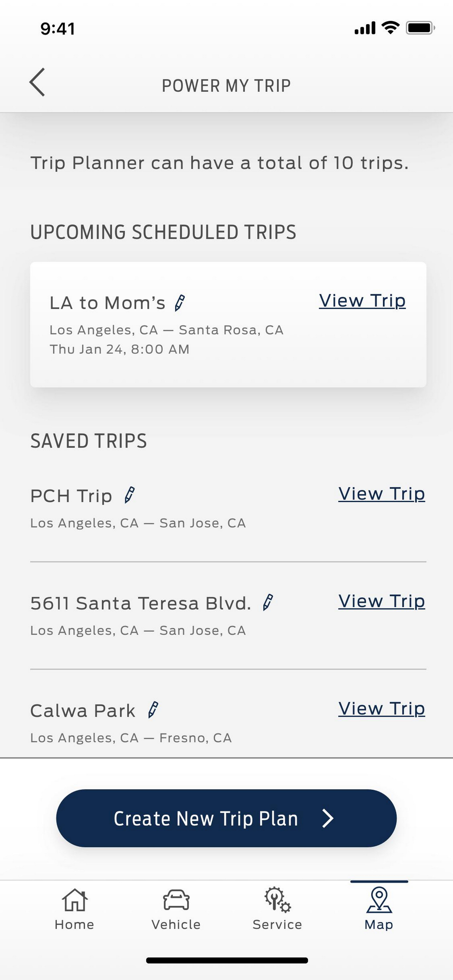View Trip for LA to Mom's

click(x=362, y=301)
